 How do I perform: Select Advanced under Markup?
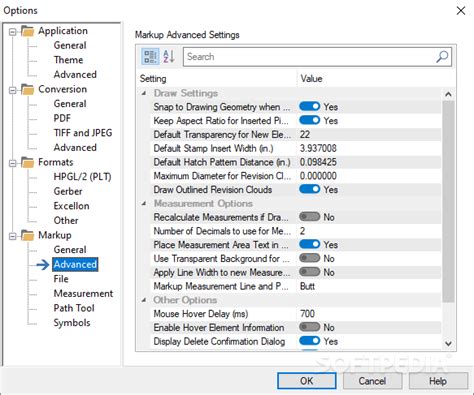75,264
